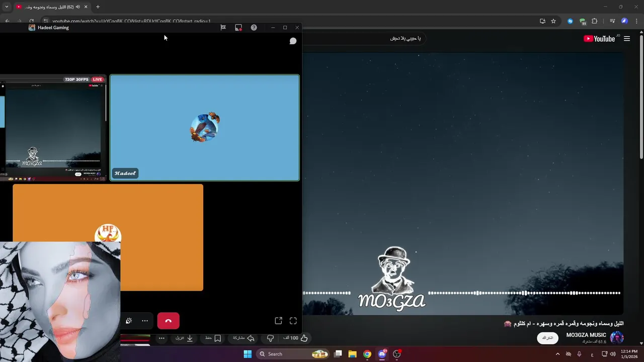This screenshot has width=644, height=362.
Task: Open the YouTube hamburger guide menu
Action: click(x=627, y=39)
